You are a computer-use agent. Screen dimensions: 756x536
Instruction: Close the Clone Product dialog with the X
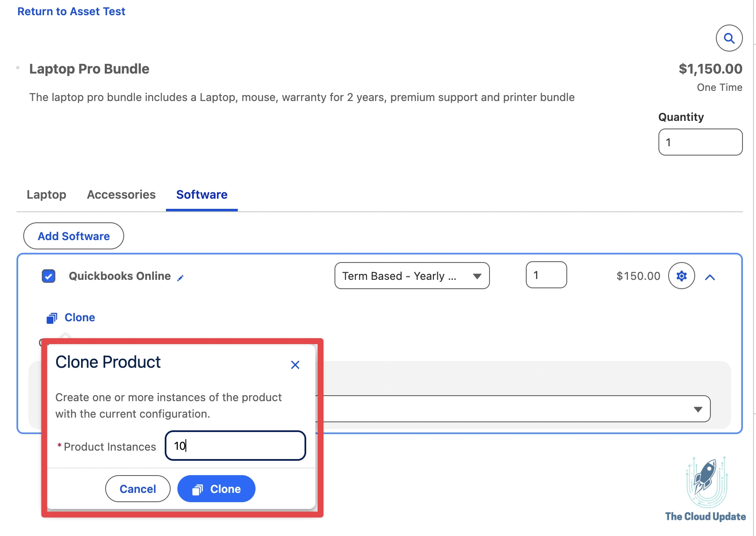tap(295, 364)
